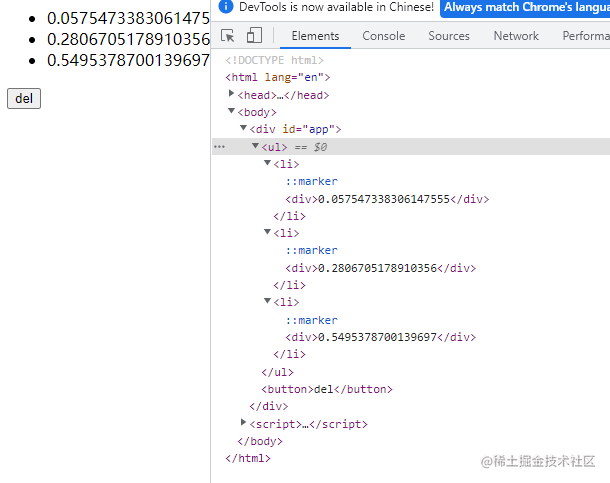Image resolution: width=610 pixels, height=483 pixels.
Task: Select the DOCTYPE html line
Action: 274,60
